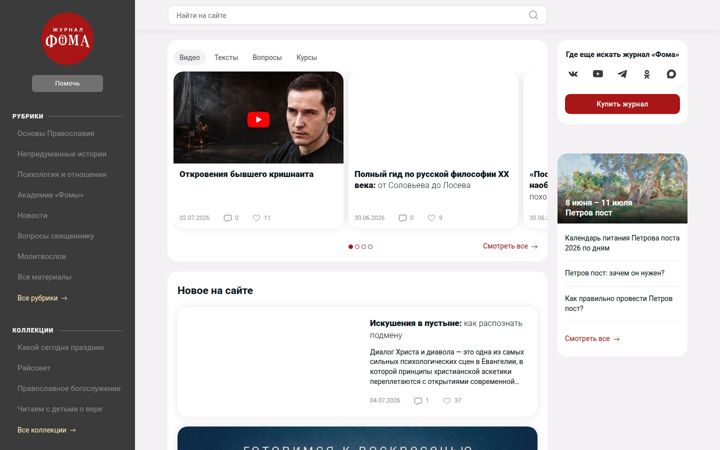The width and height of the screenshot is (720, 450).
Task: Open Новости rubric
Action: tap(32, 215)
